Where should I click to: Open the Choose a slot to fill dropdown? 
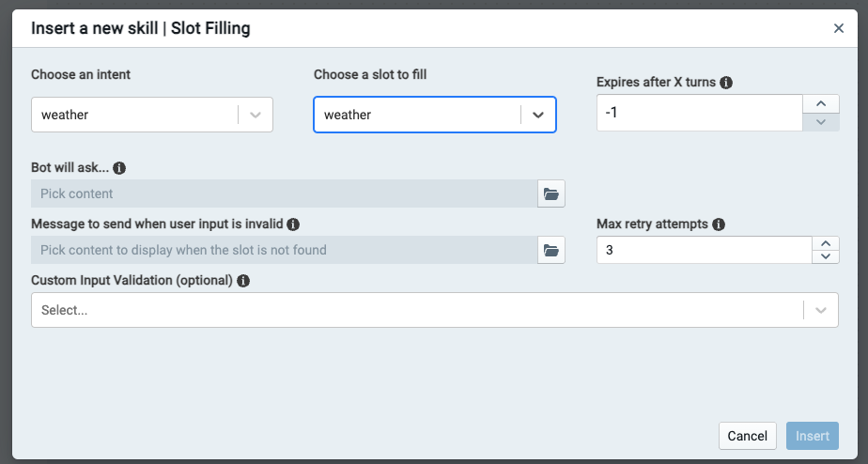pos(538,115)
